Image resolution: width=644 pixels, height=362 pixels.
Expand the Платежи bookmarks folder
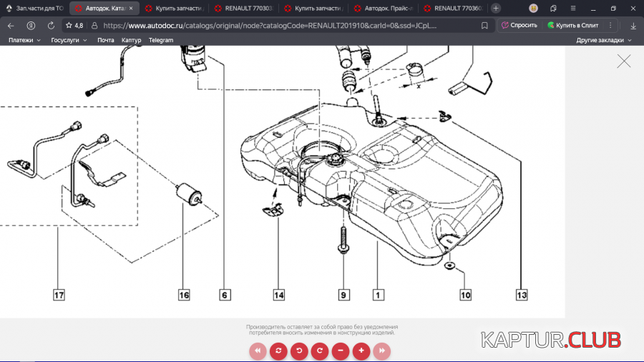pyautogui.click(x=26, y=40)
